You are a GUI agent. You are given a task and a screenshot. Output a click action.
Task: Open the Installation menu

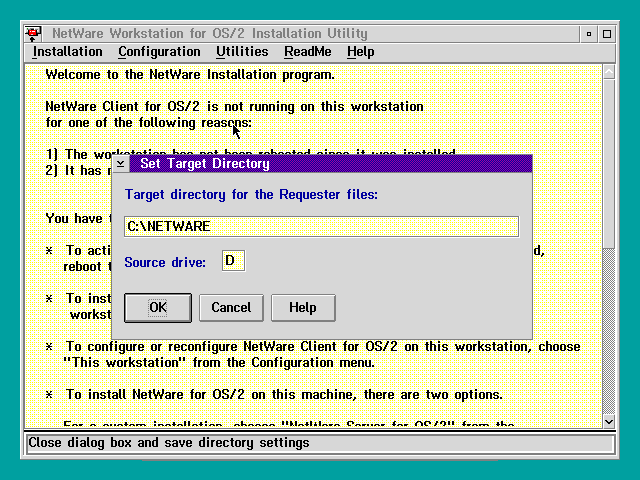67,52
